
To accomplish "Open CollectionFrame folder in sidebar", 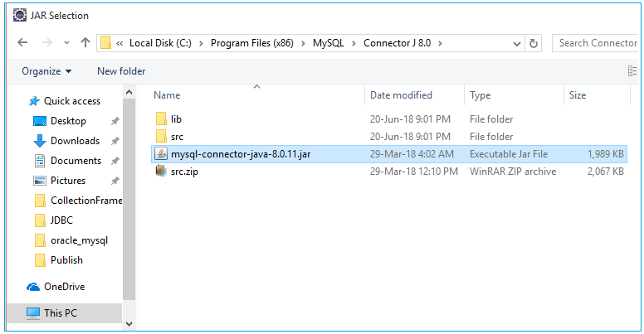I will (78, 201).
